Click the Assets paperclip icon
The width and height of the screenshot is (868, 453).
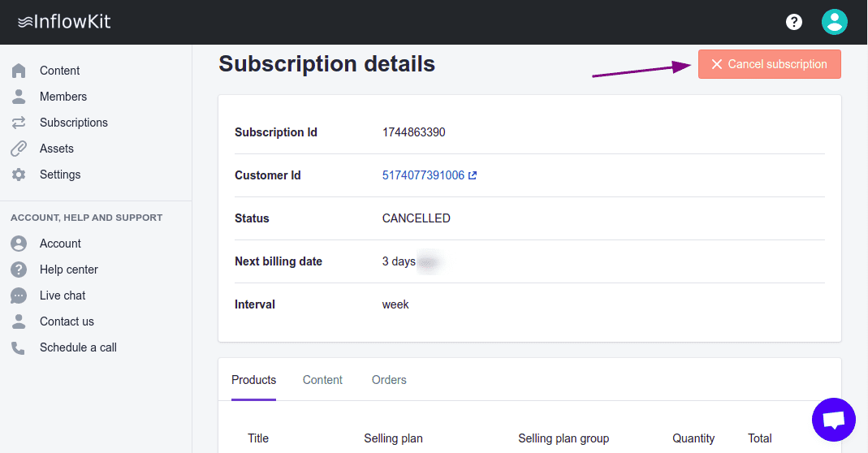[x=19, y=149]
